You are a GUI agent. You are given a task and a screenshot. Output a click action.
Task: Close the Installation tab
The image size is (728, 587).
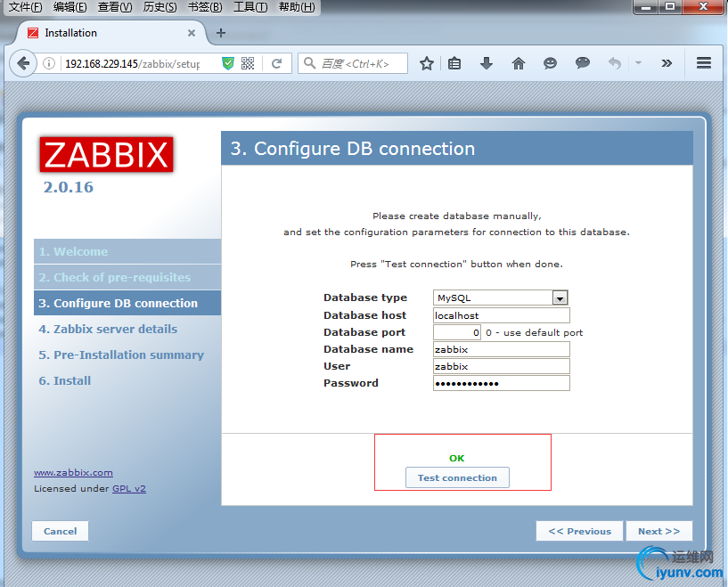click(x=192, y=33)
